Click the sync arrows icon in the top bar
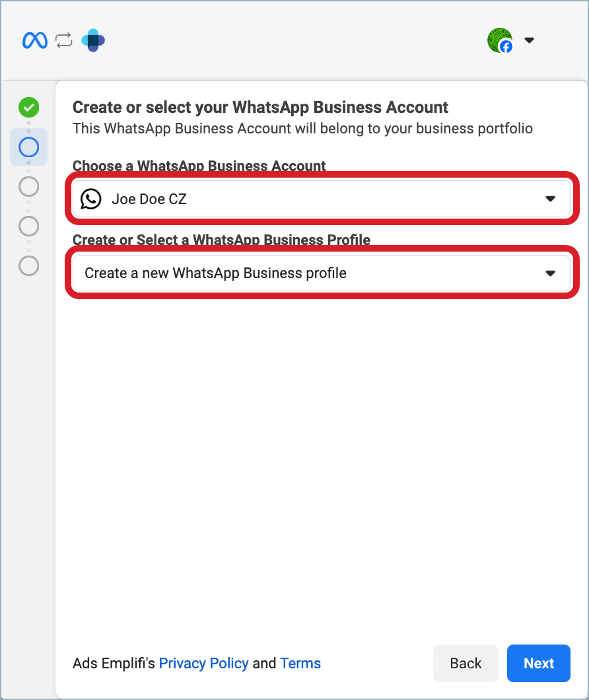This screenshot has height=700, width=589. pos(63,40)
